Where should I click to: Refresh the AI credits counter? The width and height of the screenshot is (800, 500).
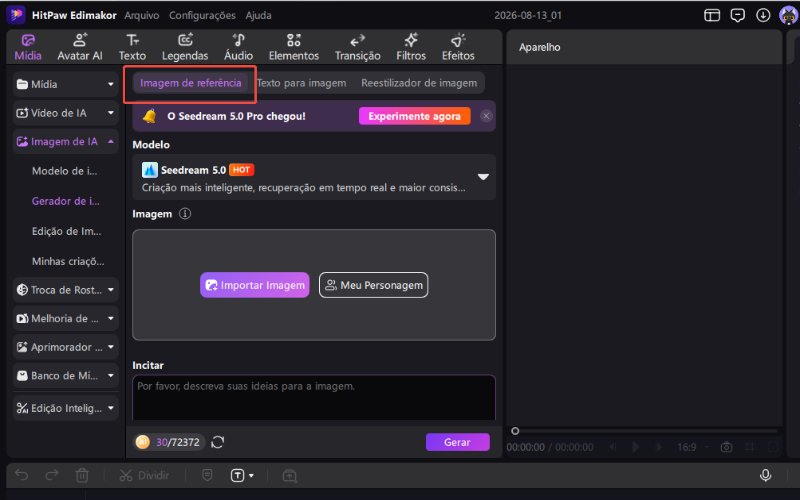[217, 442]
